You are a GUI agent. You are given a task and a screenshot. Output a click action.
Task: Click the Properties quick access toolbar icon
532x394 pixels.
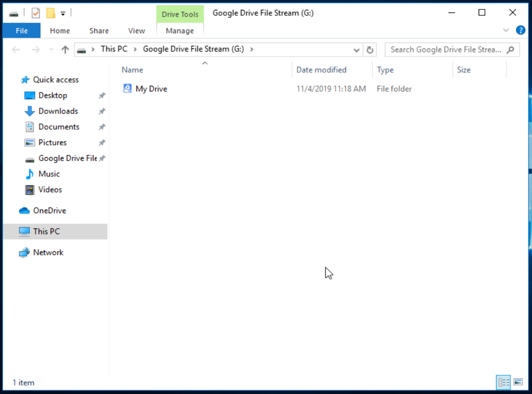35,13
